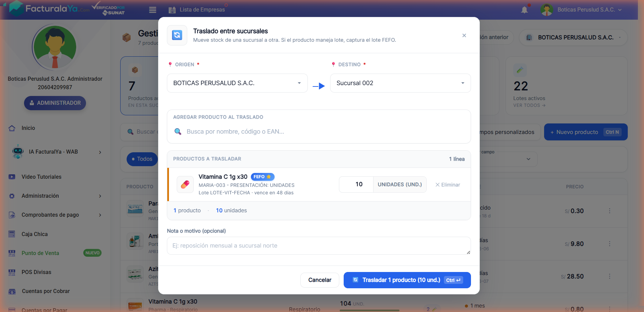Open row options for S/ 28.50 product

pos(609,276)
